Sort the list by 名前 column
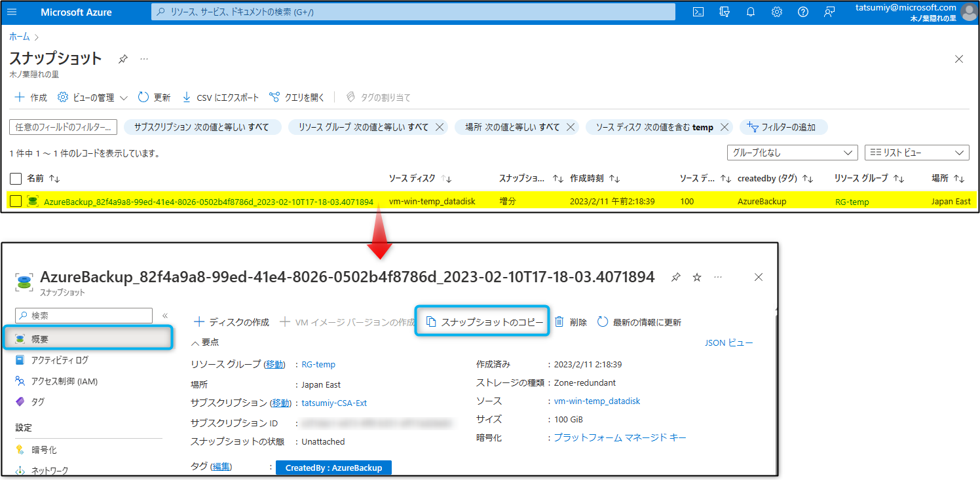980x480 pixels. pos(43,178)
